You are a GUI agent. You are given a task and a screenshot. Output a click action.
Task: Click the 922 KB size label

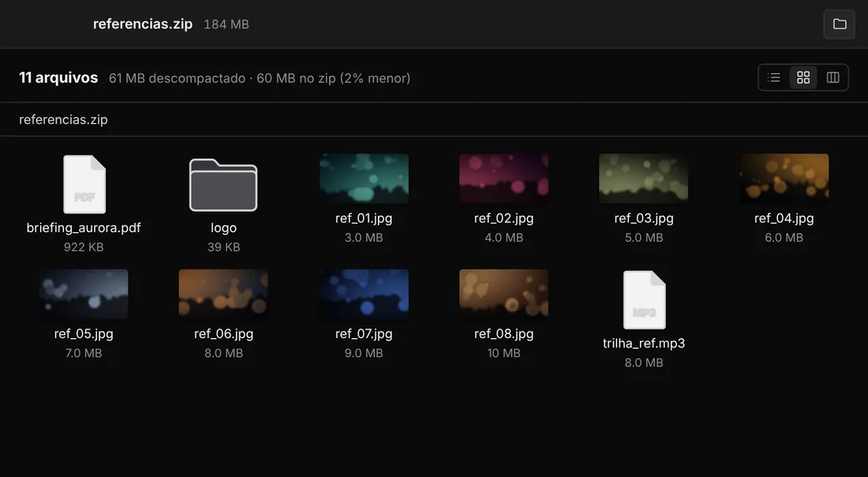coord(84,247)
